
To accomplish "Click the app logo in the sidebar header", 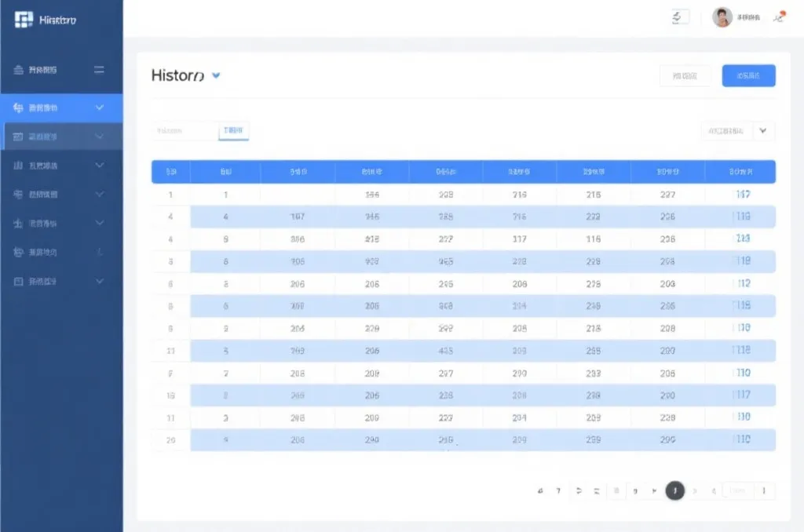I will (x=24, y=20).
